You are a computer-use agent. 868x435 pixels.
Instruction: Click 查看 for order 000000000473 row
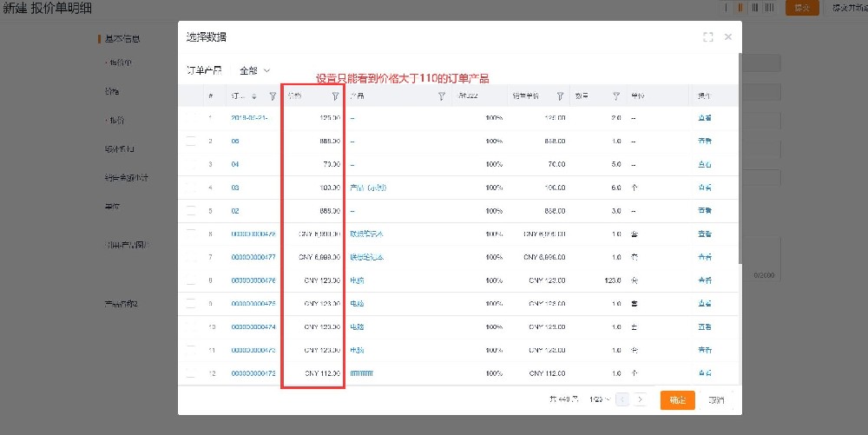click(705, 350)
